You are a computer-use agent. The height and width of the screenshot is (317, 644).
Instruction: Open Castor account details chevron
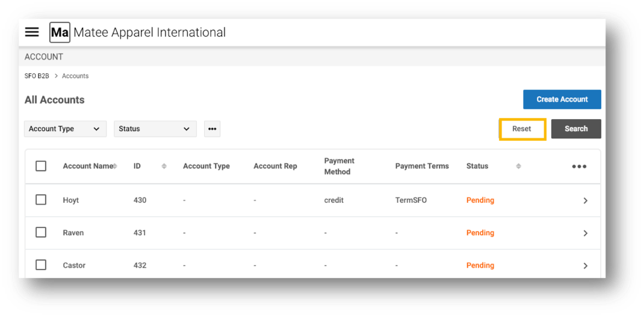[x=586, y=266]
